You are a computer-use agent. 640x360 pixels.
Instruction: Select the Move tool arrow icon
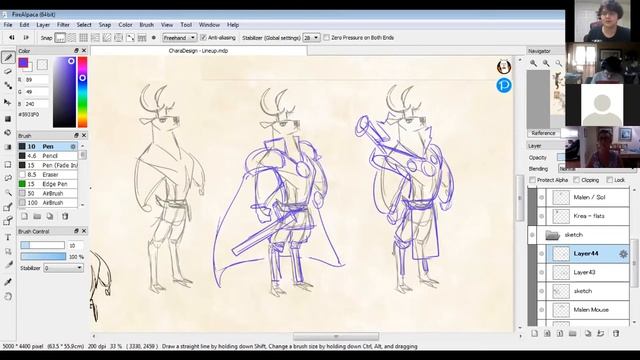[x=8, y=102]
